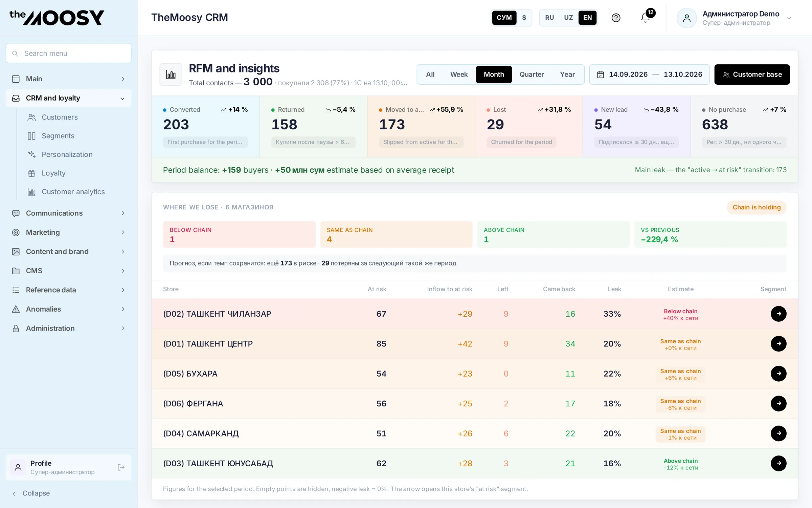
Task: Switch language to RU
Action: [549, 18]
